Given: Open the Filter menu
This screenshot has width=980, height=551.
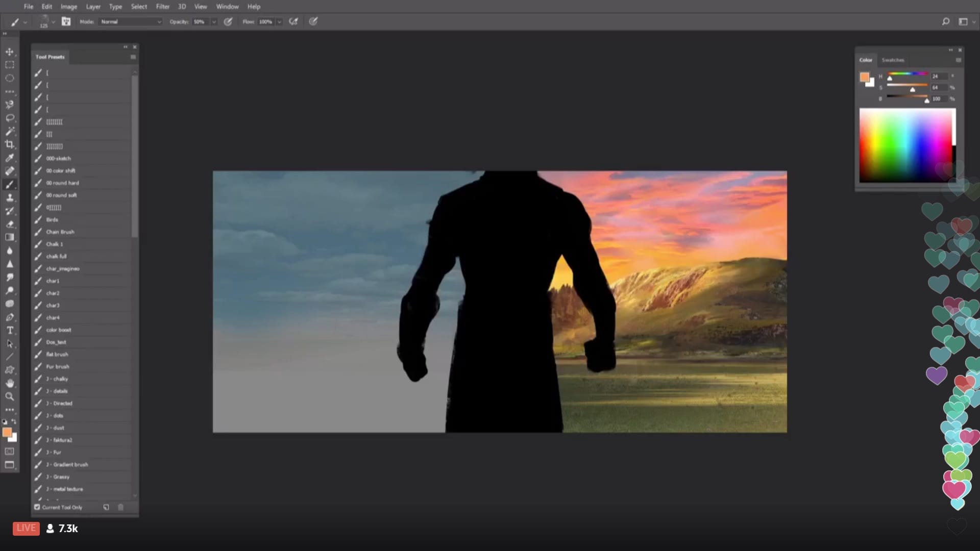Looking at the screenshot, I should point(162,7).
